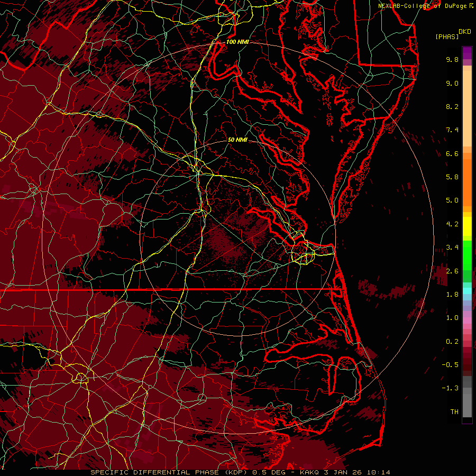Pick the pink band on the color bar

click(x=467, y=321)
